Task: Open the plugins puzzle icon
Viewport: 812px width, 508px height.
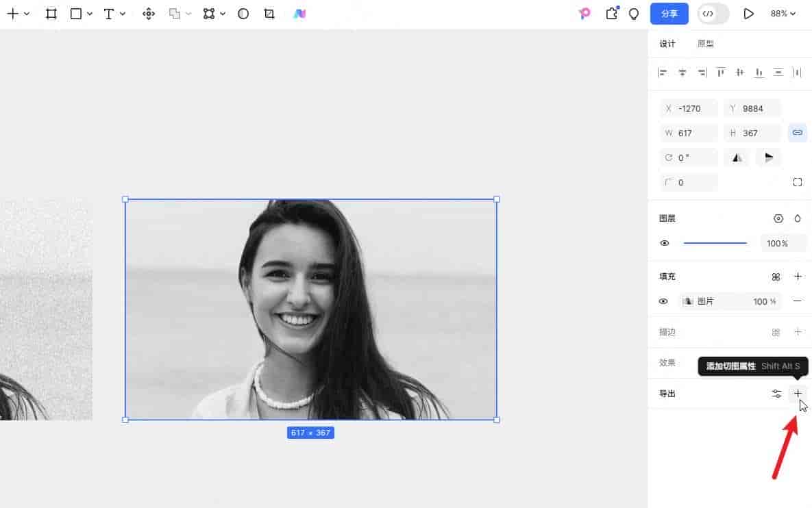Action: pos(612,14)
